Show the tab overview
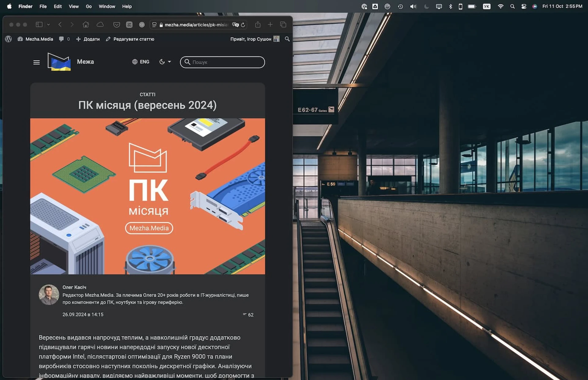588x380 pixels. [x=283, y=24]
